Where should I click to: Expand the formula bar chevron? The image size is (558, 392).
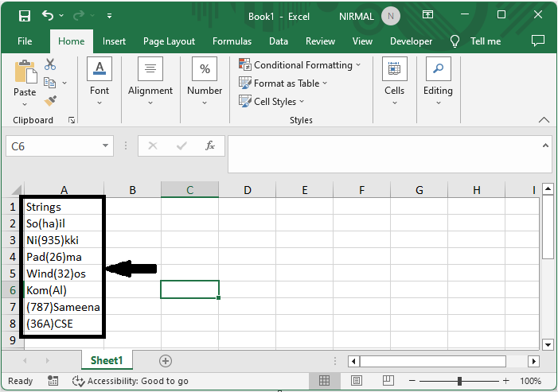pos(545,146)
